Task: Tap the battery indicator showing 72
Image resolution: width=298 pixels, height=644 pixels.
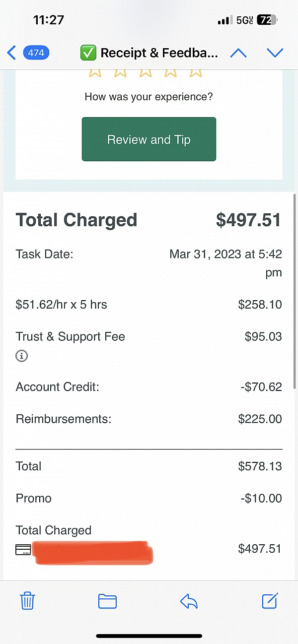Action: point(266,20)
